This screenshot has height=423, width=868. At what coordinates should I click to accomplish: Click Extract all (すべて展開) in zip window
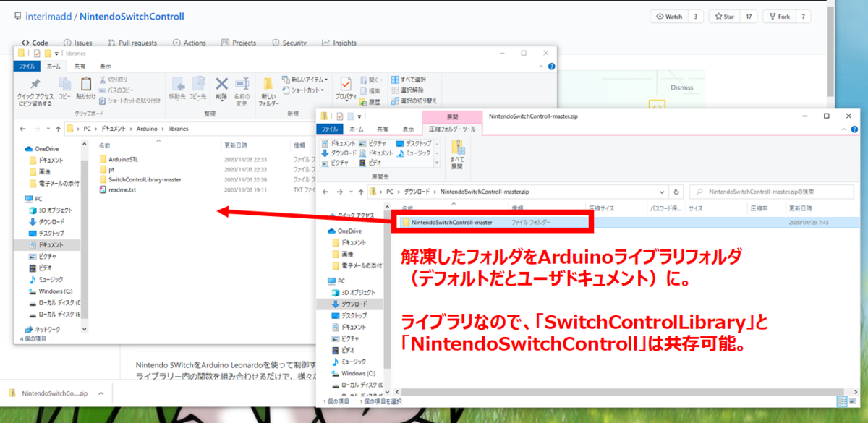457,155
